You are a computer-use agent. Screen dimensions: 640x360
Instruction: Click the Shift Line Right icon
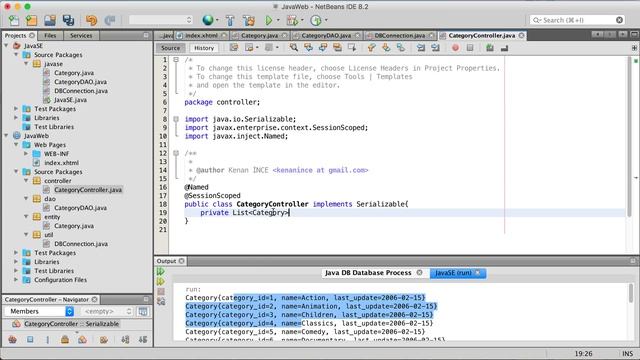coord(435,48)
